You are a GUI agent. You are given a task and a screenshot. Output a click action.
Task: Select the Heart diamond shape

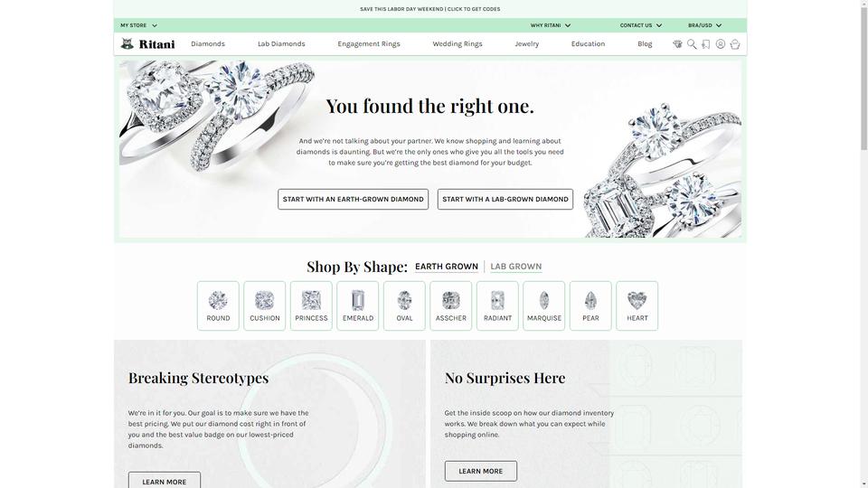point(637,306)
